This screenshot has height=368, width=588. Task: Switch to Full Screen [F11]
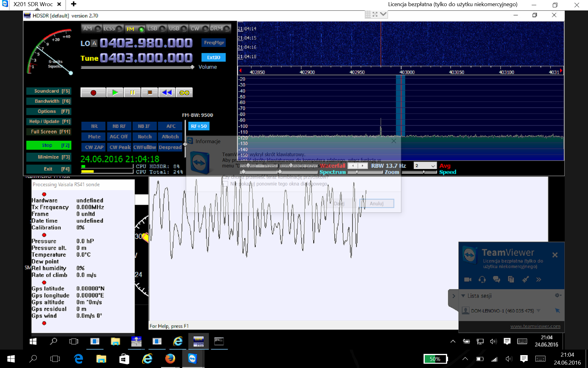tap(49, 132)
